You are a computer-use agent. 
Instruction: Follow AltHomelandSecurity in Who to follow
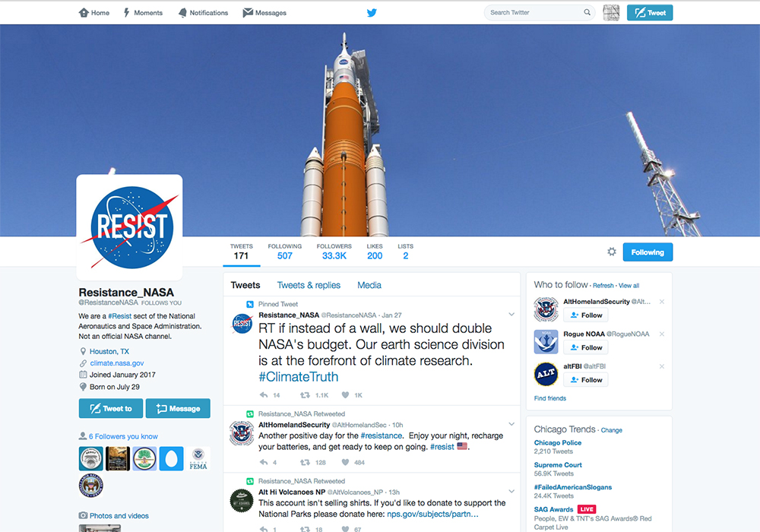point(585,315)
